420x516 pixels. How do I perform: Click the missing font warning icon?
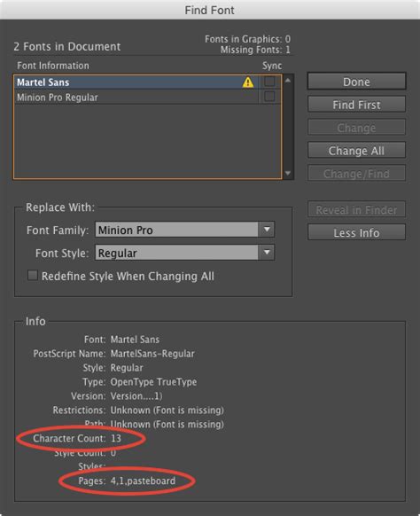point(248,82)
